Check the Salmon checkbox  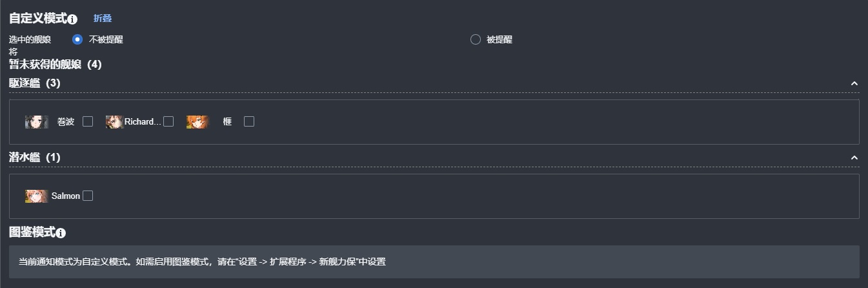click(x=88, y=196)
